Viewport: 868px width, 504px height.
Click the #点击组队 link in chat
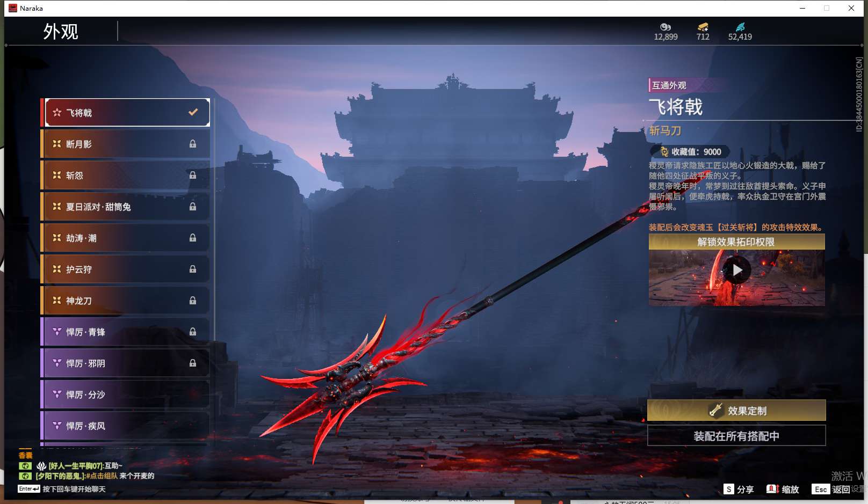[102, 476]
